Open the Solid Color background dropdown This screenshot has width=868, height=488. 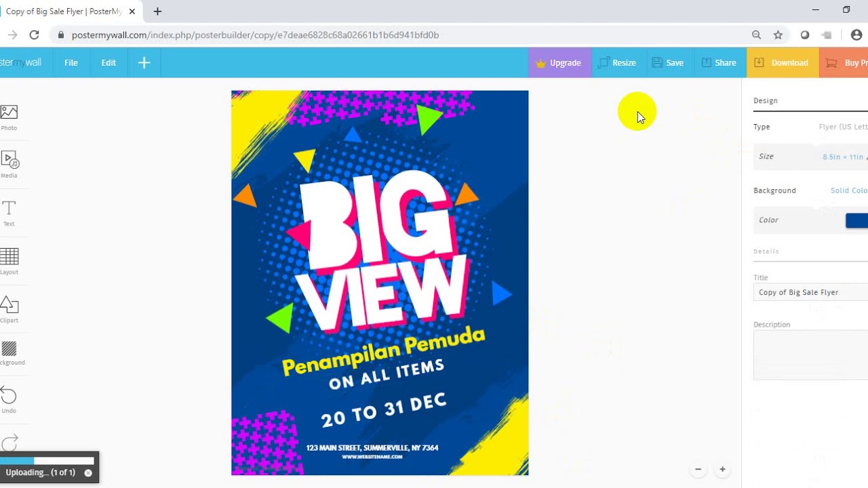pos(849,190)
